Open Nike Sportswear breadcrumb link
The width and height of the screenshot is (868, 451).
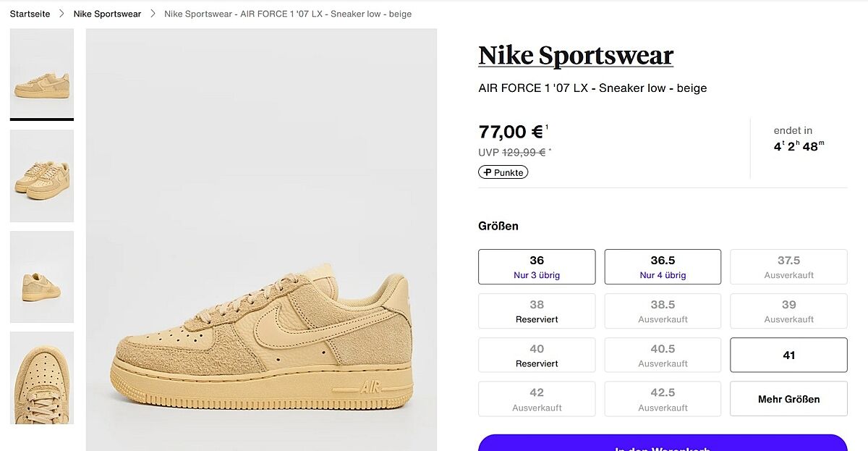click(107, 14)
